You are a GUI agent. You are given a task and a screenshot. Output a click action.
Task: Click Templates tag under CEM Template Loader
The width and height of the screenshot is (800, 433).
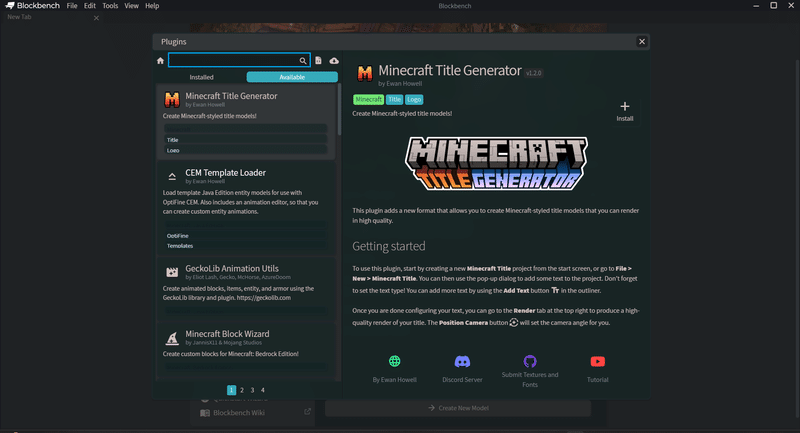coord(245,246)
